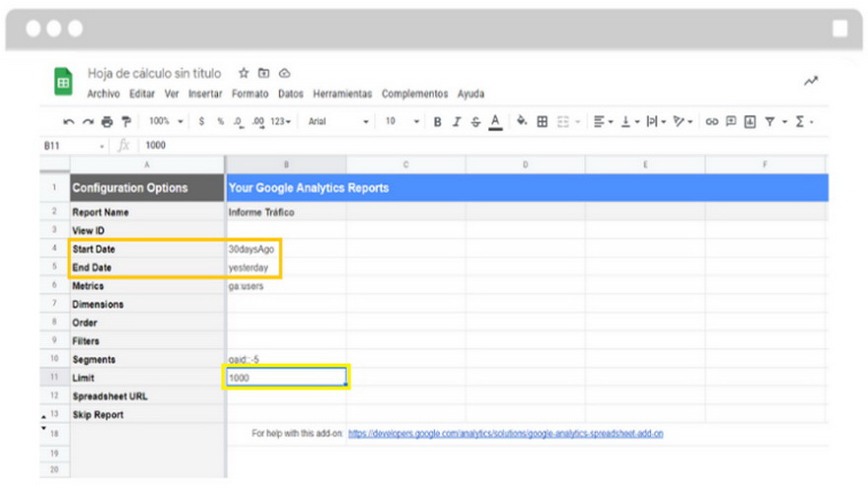Screen dimensions: 868x488
Task: Select cell containing yesterday
Action: 286,267
